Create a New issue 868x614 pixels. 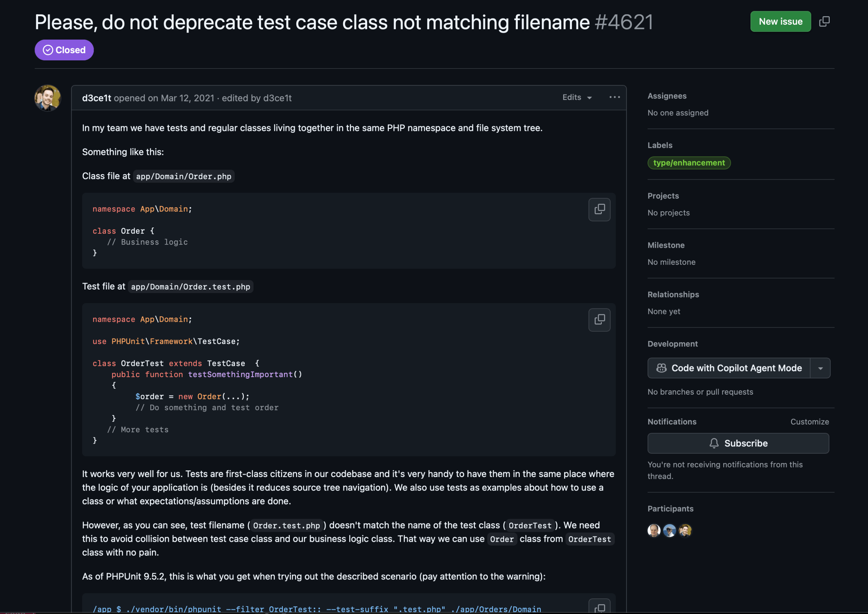click(780, 22)
